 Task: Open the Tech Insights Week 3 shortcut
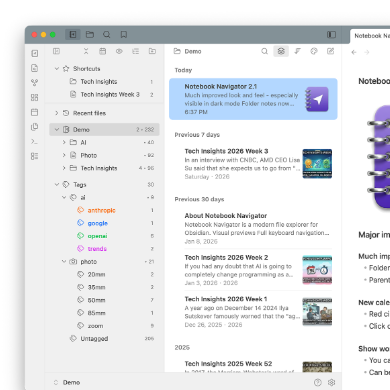104,95
